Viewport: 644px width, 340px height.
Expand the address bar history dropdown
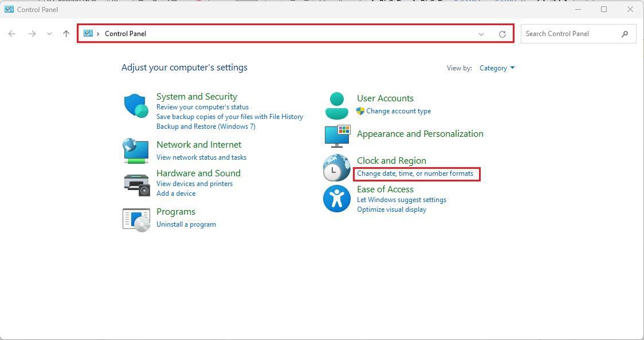pos(481,34)
